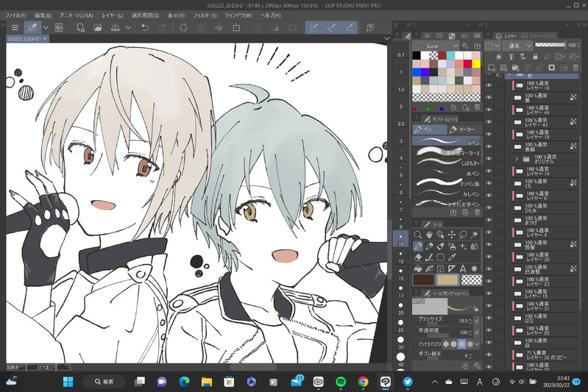Click the Scale/Rotate transform icon

237,27
